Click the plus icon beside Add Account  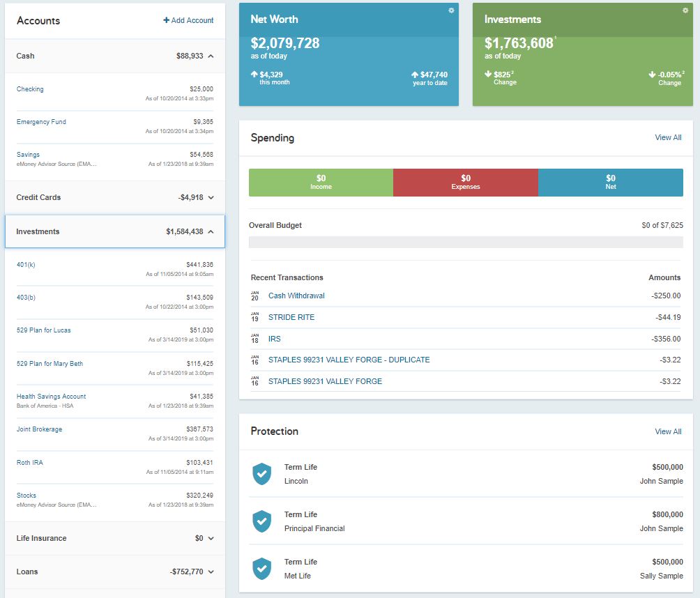(x=166, y=21)
